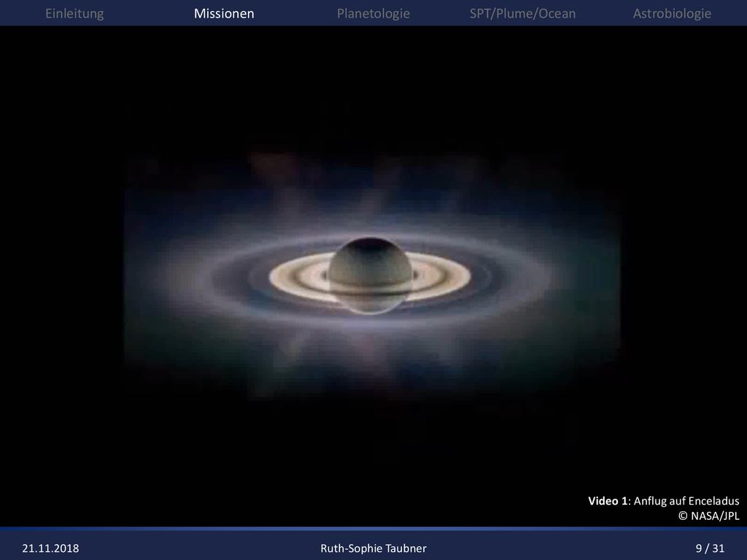Select the Missionen section tab
The height and width of the screenshot is (560, 747).
coord(224,13)
